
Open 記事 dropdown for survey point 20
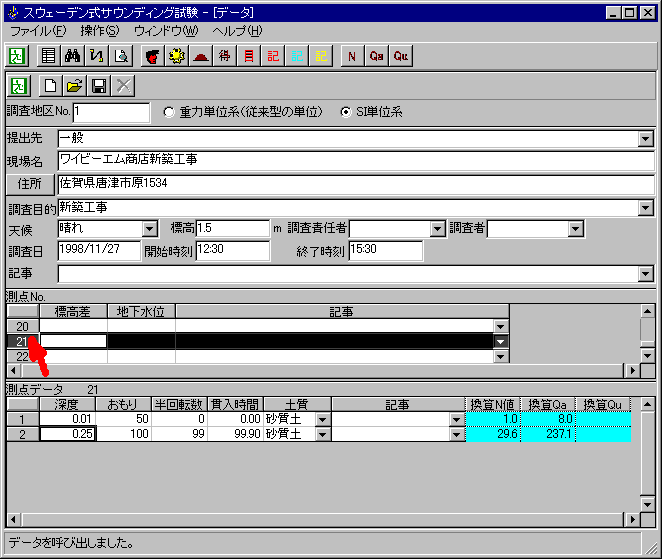pyautogui.click(x=501, y=326)
